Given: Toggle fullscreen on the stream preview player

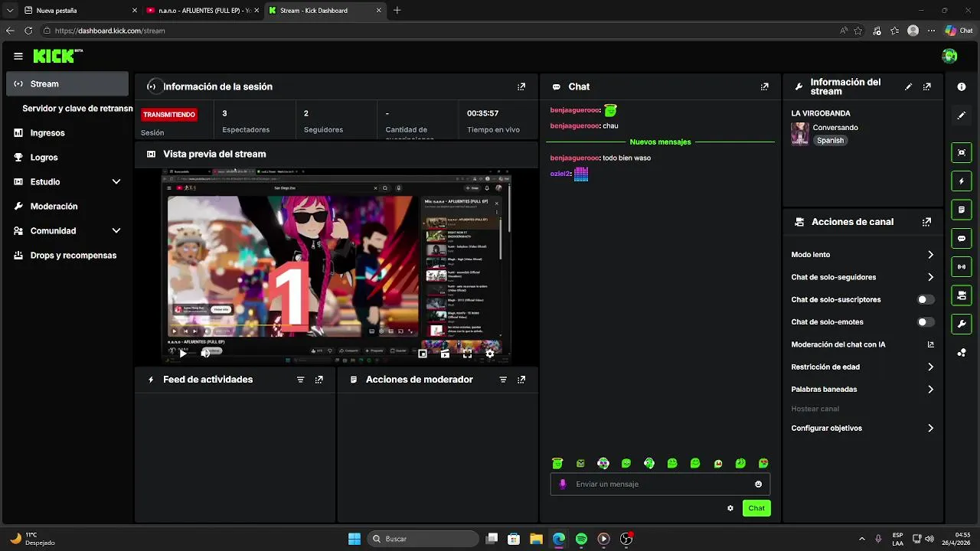Looking at the screenshot, I should tap(468, 354).
